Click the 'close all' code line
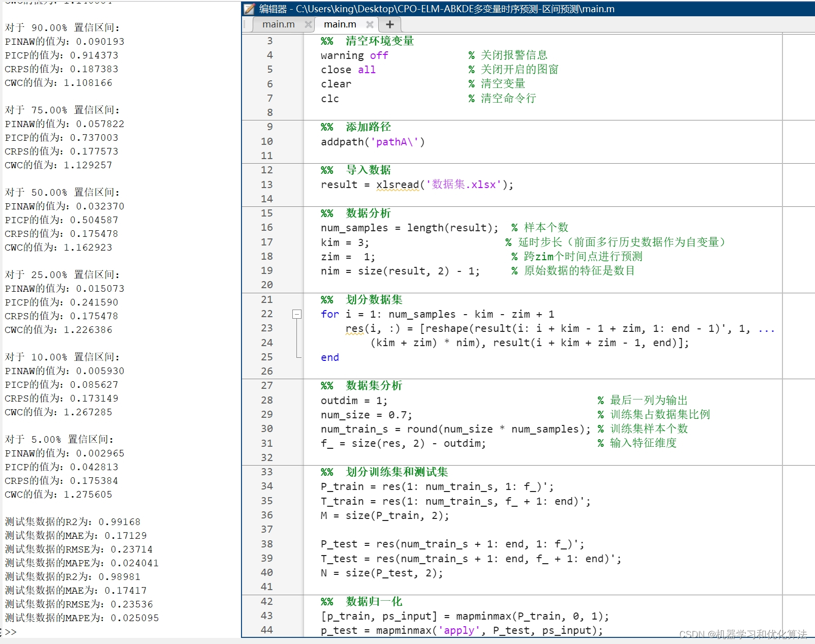This screenshot has width=815, height=644. click(348, 70)
